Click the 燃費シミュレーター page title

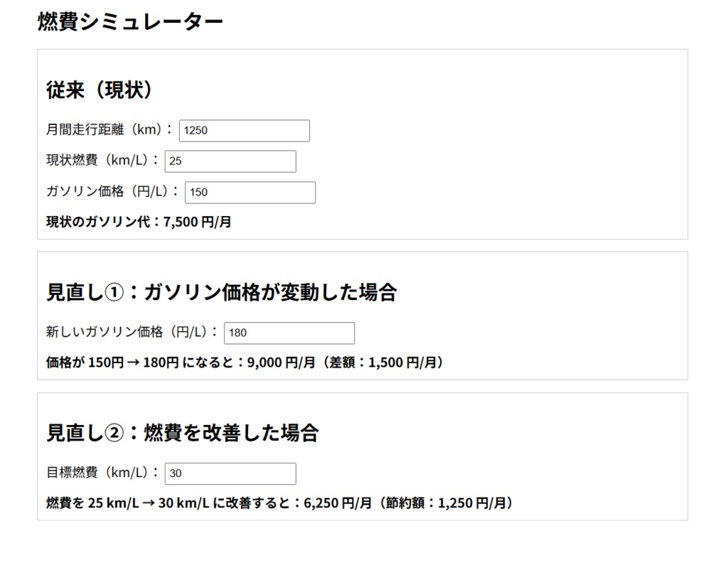pos(130,22)
